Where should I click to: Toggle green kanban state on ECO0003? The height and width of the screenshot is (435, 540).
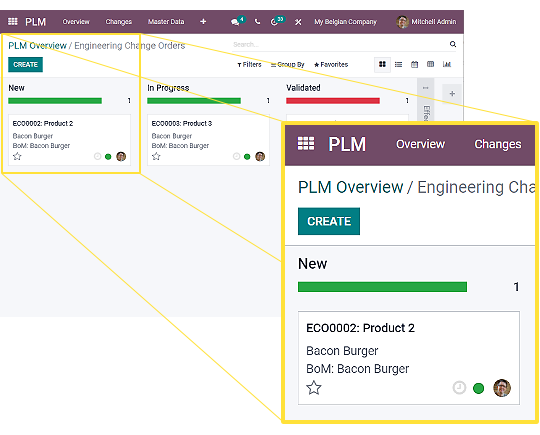click(247, 157)
